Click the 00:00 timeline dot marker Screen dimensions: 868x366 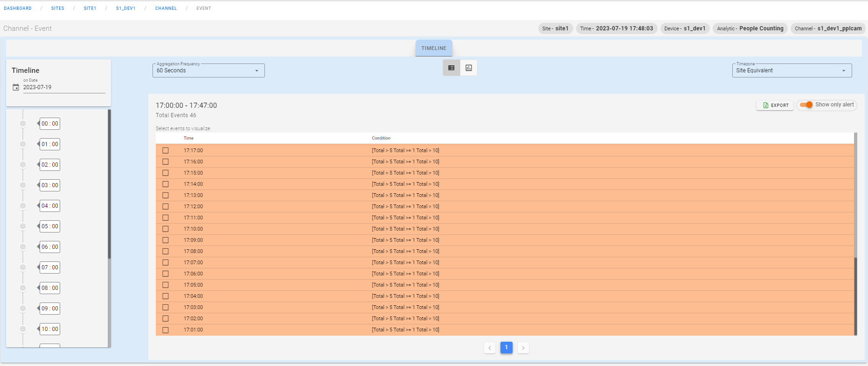[x=23, y=124]
